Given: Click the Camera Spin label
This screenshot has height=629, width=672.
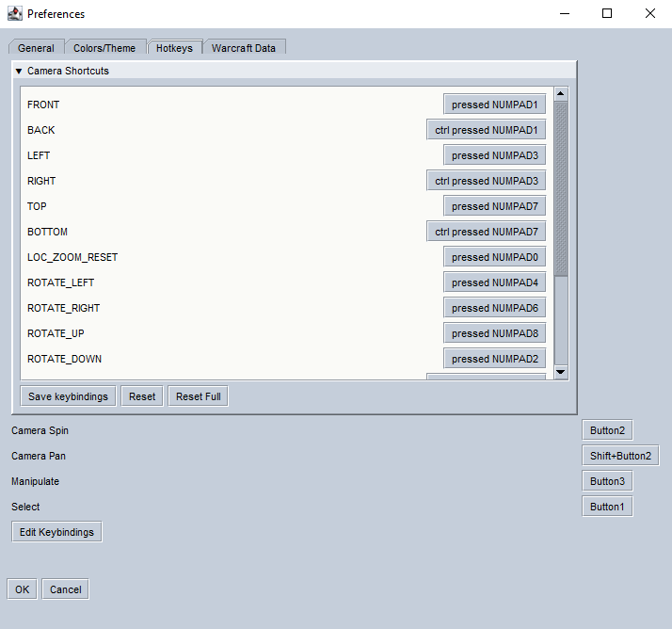Looking at the screenshot, I should 40,430.
